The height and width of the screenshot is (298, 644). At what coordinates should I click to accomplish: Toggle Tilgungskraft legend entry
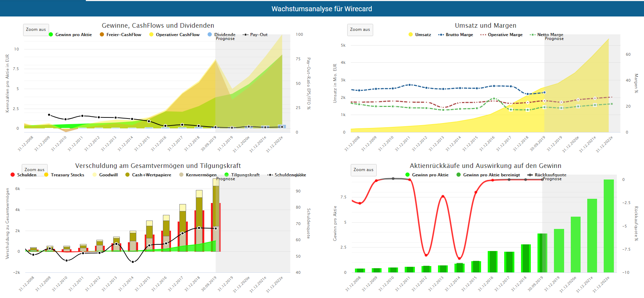coord(245,175)
